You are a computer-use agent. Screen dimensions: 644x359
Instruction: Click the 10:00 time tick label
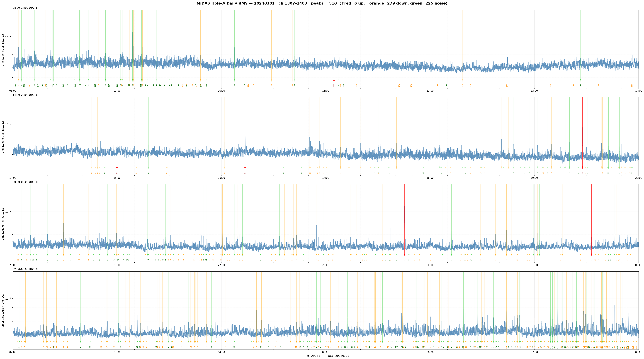click(221, 91)
